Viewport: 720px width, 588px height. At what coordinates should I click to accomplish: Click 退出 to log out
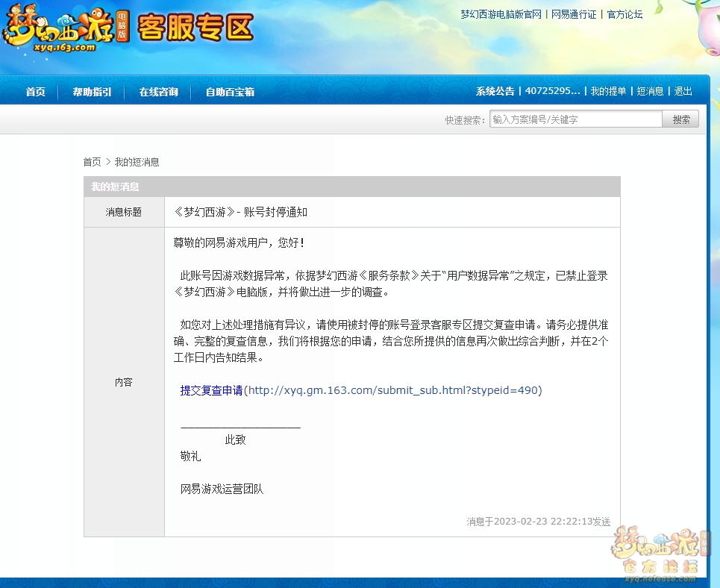coord(683,91)
